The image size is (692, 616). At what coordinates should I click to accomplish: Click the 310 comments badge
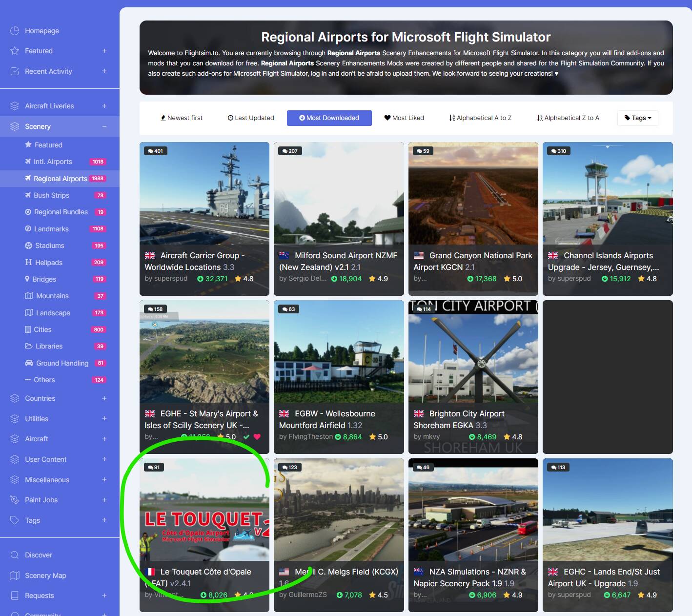tap(559, 151)
